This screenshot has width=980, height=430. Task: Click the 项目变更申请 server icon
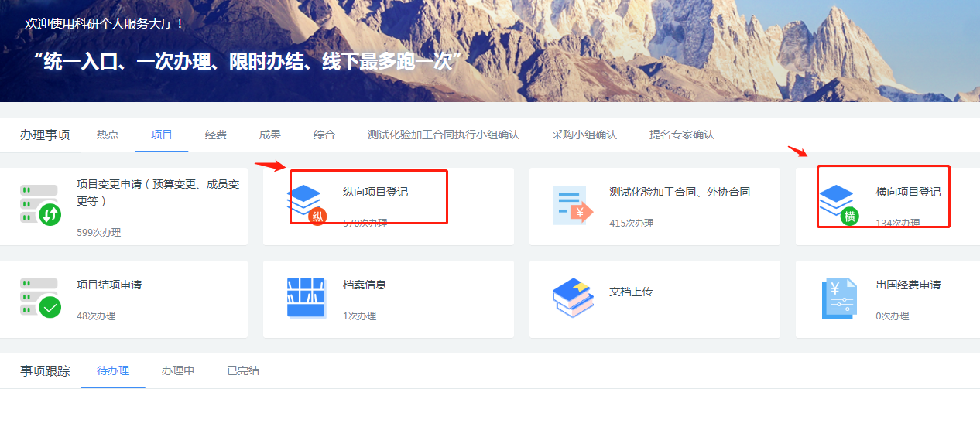pyautogui.click(x=39, y=205)
